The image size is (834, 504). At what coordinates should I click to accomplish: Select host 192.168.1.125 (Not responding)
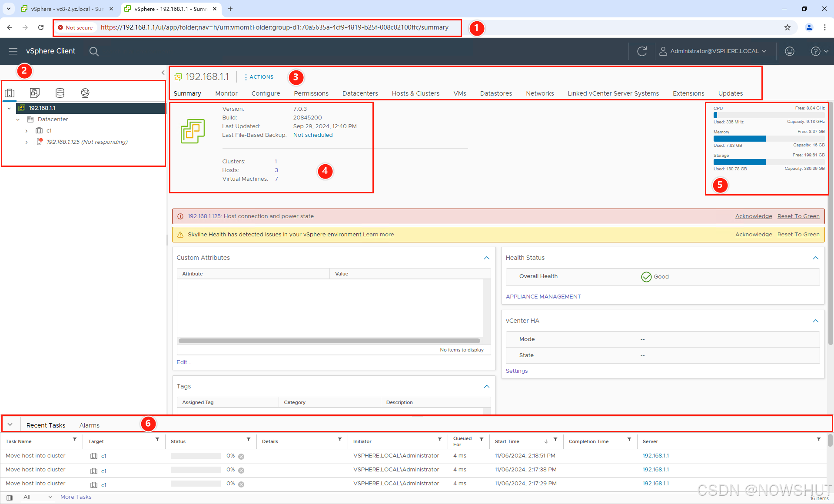87,142
